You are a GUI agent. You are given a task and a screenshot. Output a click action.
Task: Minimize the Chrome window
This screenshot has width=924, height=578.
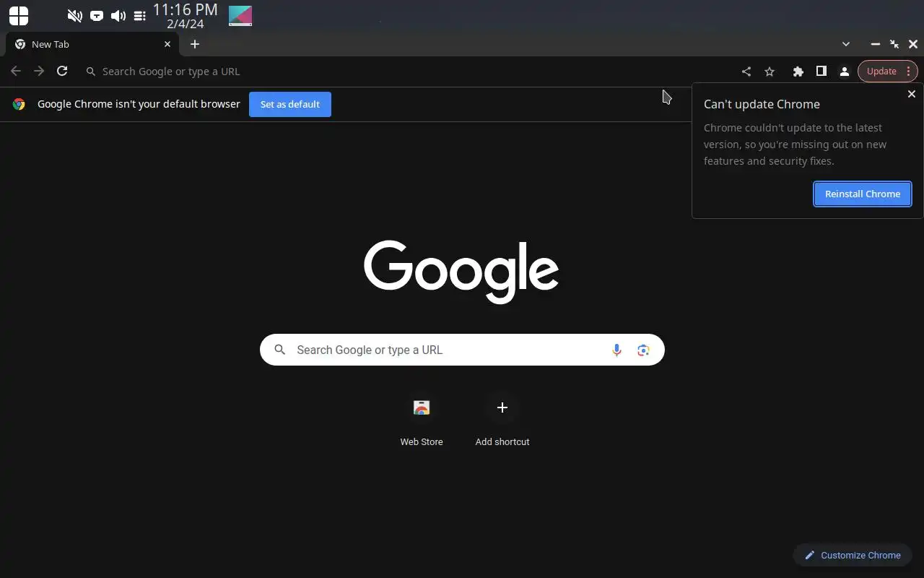pos(875,44)
